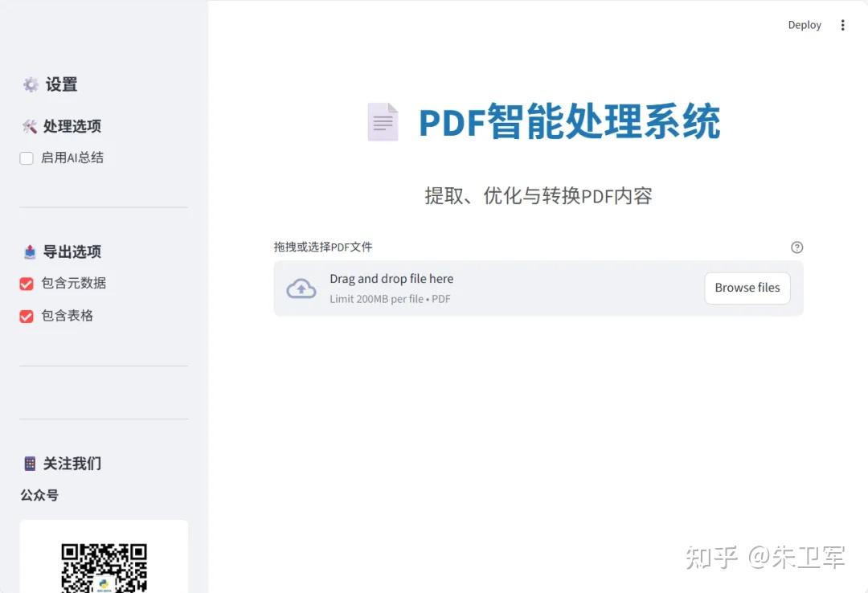This screenshot has height=593, width=868.
Task: Disable the 包含表格 option
Action: coord(26,315)
